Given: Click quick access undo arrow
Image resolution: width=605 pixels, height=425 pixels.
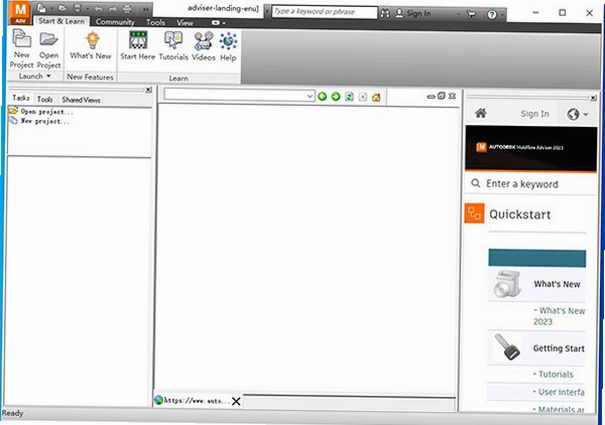Looking at the screenshot, I should point(99,8).
